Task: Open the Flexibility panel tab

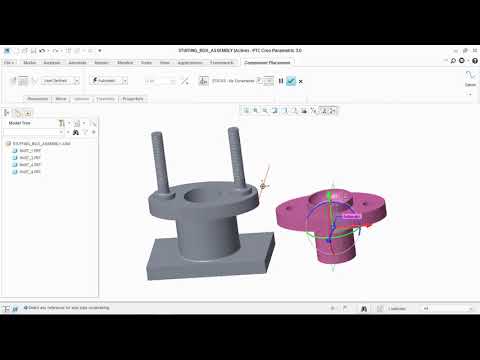Action: click(105, 99)
